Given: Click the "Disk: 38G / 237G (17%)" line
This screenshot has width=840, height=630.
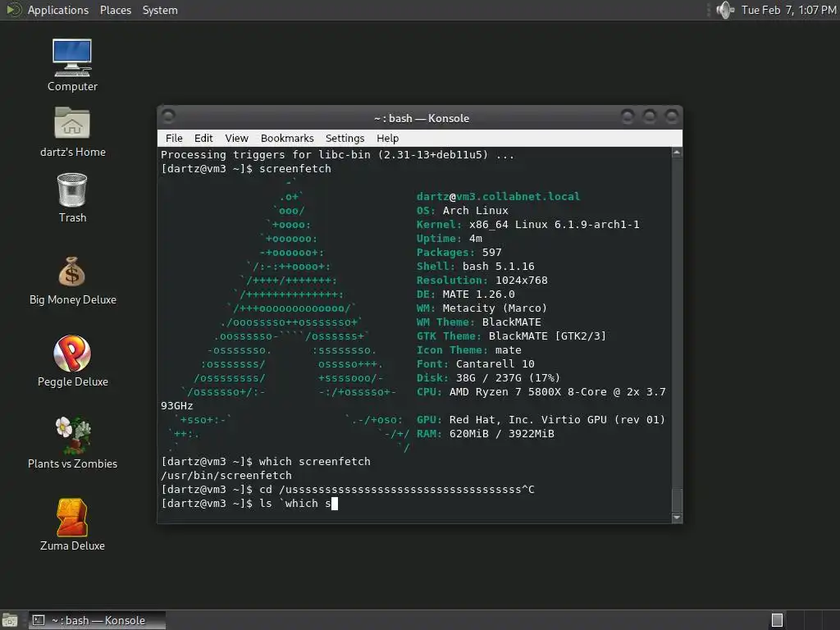Looking at the screenshot, I should tap(488, 377).
